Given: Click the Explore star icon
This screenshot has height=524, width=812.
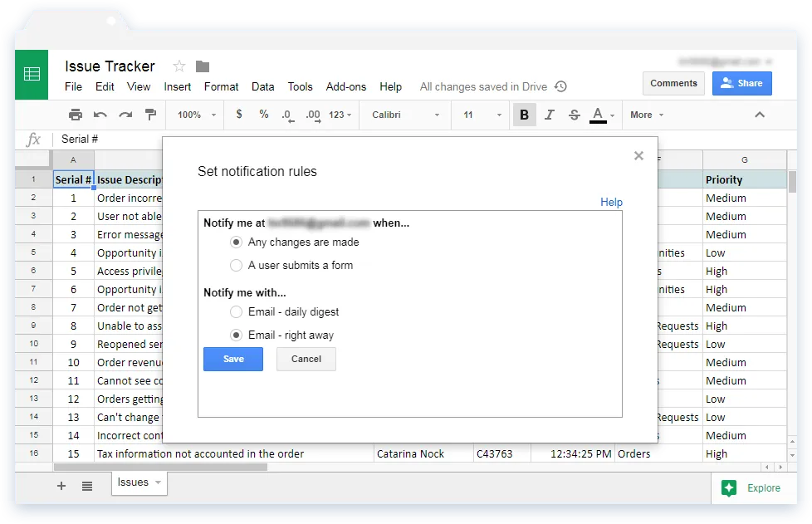Looking at the screenshot, I should tap(729, 487).
